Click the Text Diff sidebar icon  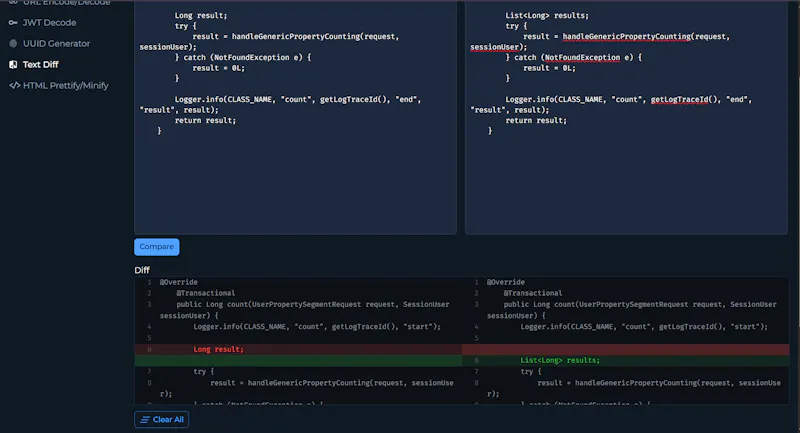(x=13, y=64)
